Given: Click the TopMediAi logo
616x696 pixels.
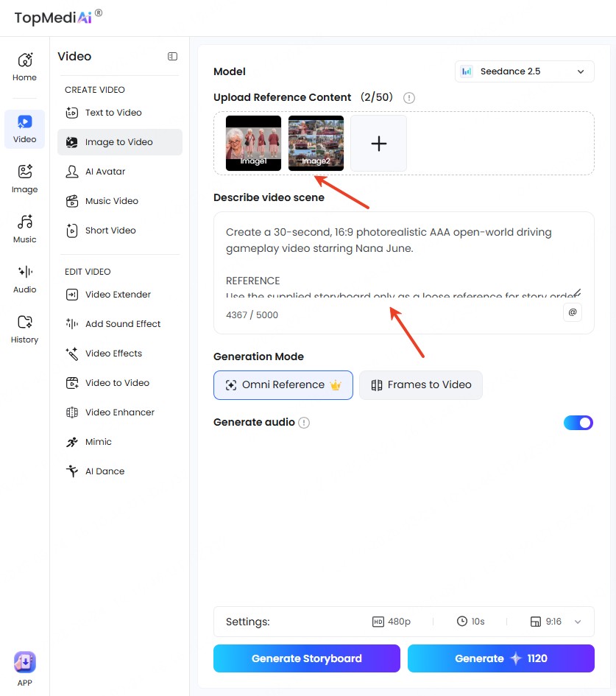Looking at the screenshot, I should pyautogui.click(x=58, y=18).
